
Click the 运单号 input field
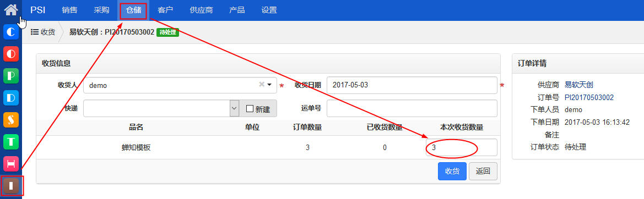tap(412, 108)
